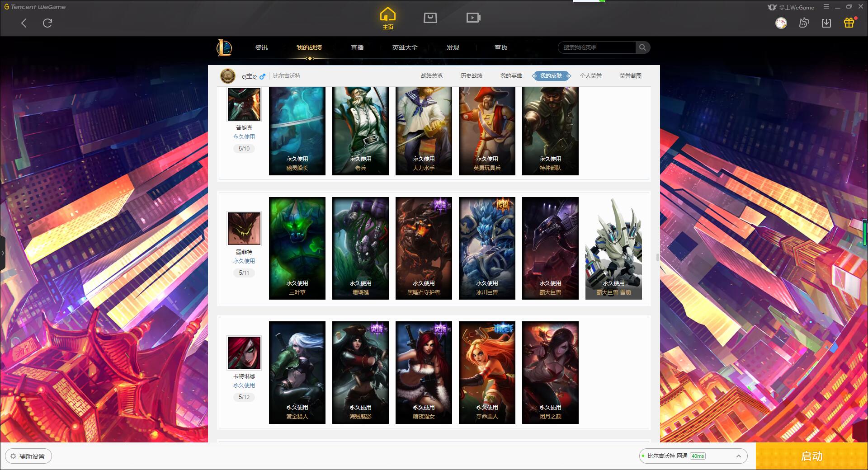
Task: Open the 冰川巨兽 skin card
Action: (487, 248)
